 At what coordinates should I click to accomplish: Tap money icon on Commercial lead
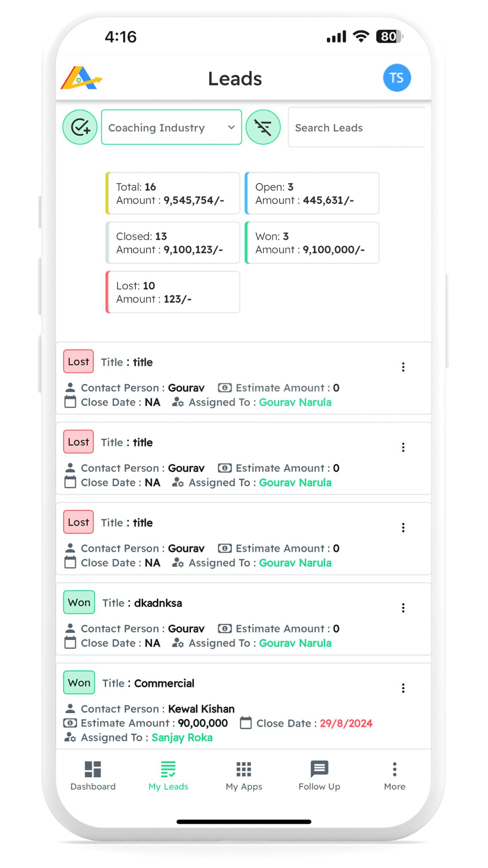[70, 723]
